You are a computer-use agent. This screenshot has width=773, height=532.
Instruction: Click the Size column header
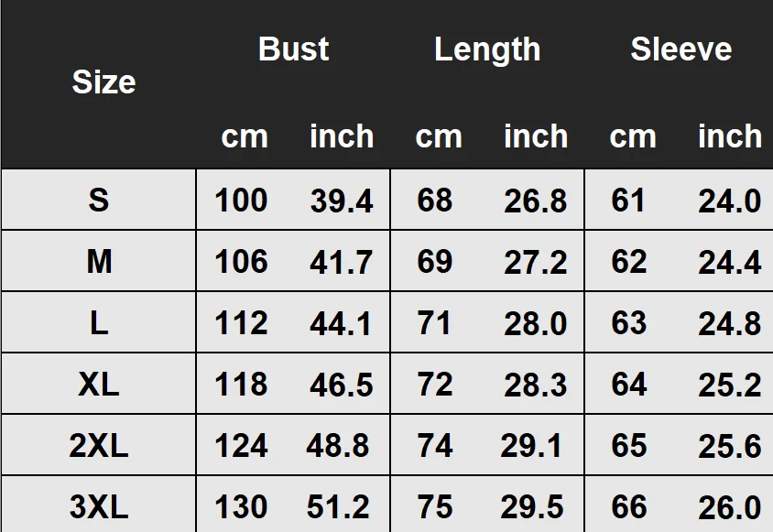pyautogui.click(x=104, y=81)
